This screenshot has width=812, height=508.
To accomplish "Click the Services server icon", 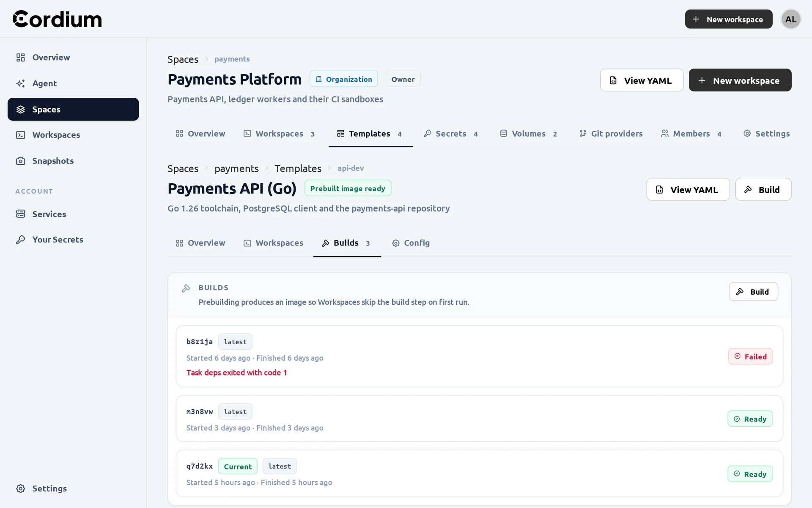I will point(21,214).
